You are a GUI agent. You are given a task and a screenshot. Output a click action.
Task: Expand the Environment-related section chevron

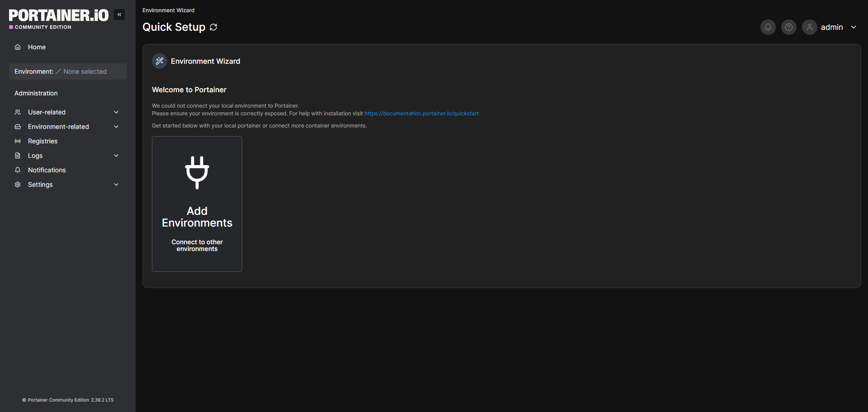pyautogui.click(x=116, y=127)
